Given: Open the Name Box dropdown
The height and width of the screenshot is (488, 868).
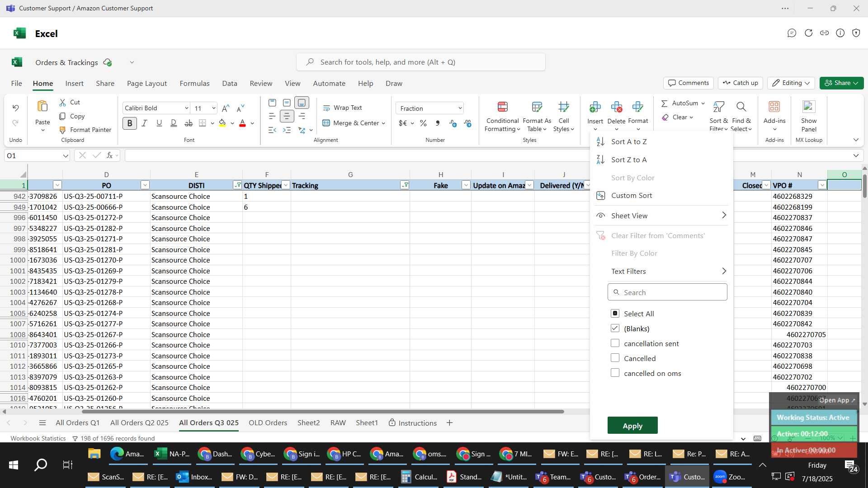Looking at the screenshot, I should 66,156.
